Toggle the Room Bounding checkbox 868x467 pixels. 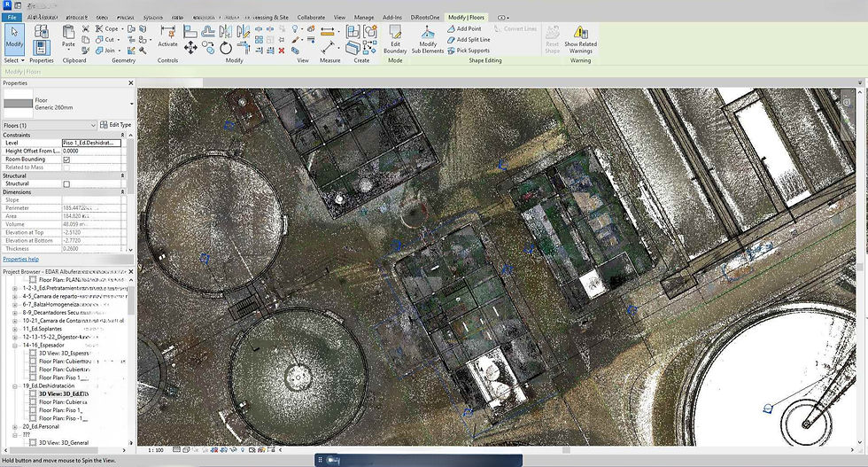coord(66,160)
